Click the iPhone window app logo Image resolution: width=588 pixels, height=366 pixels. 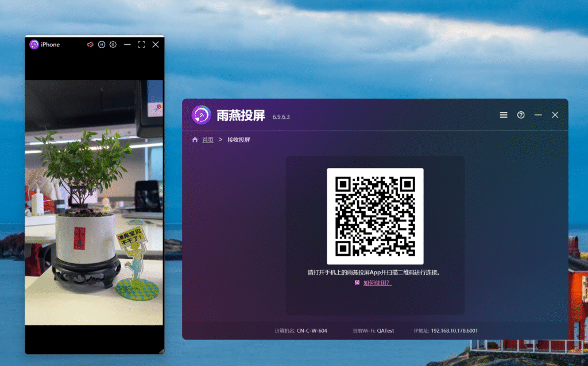(x=34, y=45)
